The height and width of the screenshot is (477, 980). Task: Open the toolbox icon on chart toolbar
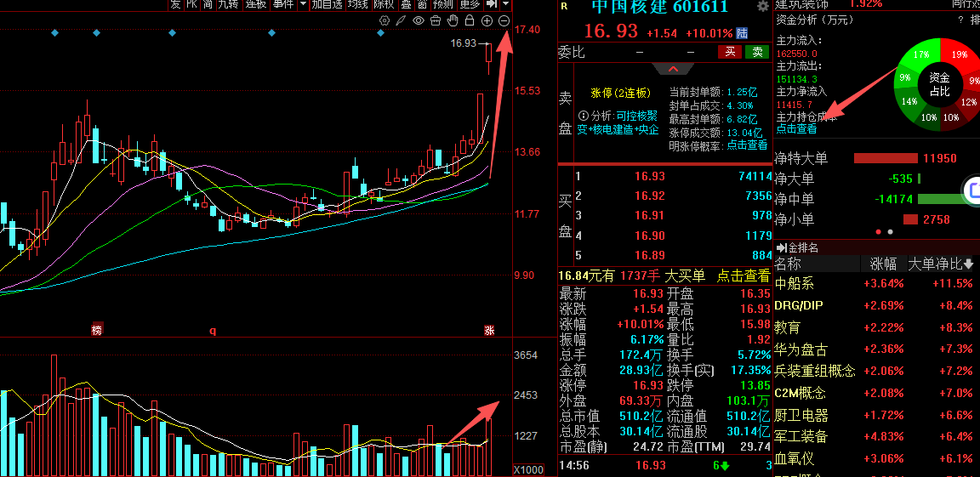436,21
